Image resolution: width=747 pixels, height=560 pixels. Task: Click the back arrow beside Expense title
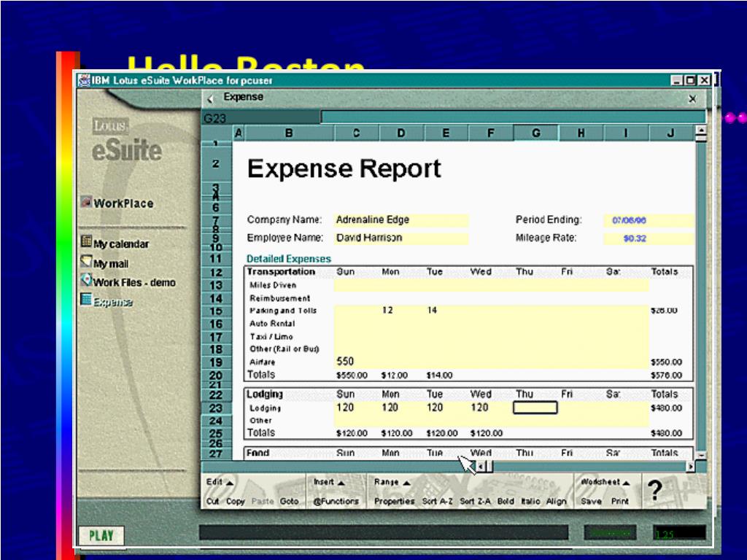coord(210,98)
